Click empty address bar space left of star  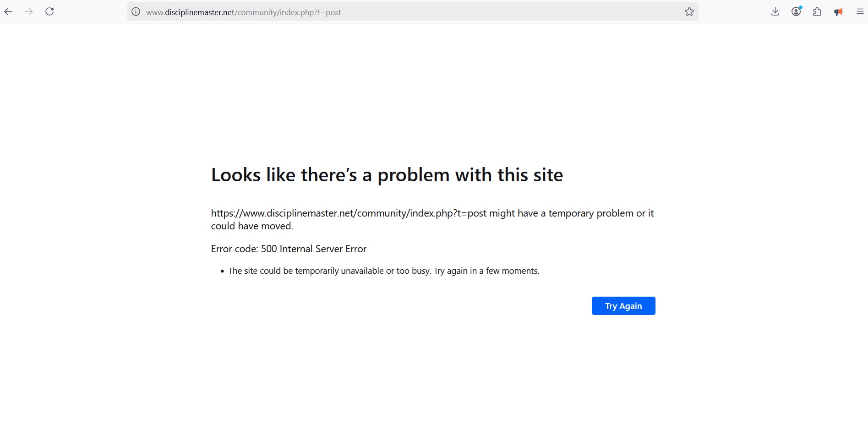pyautogui.click(x=504, y=12)
